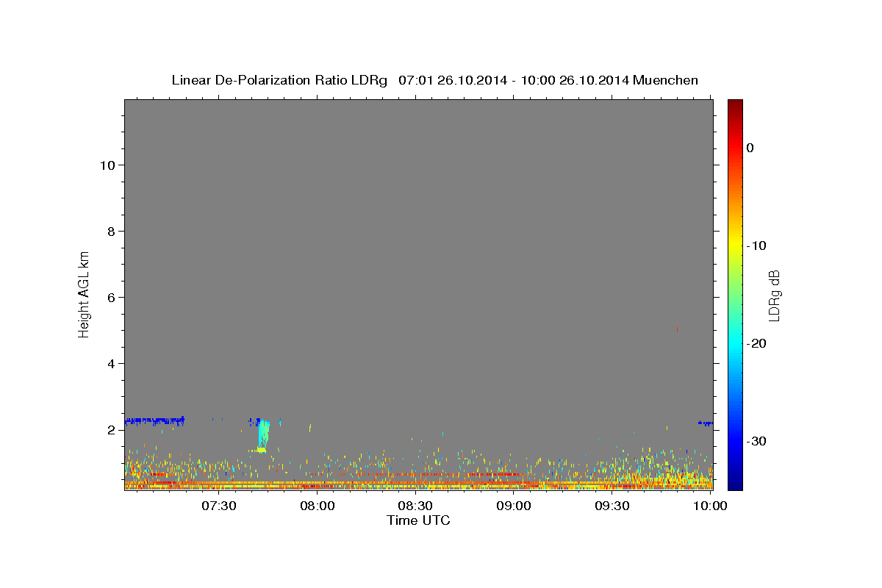Click the dark blue bottom of colorbar

click(x=735, y=481)
